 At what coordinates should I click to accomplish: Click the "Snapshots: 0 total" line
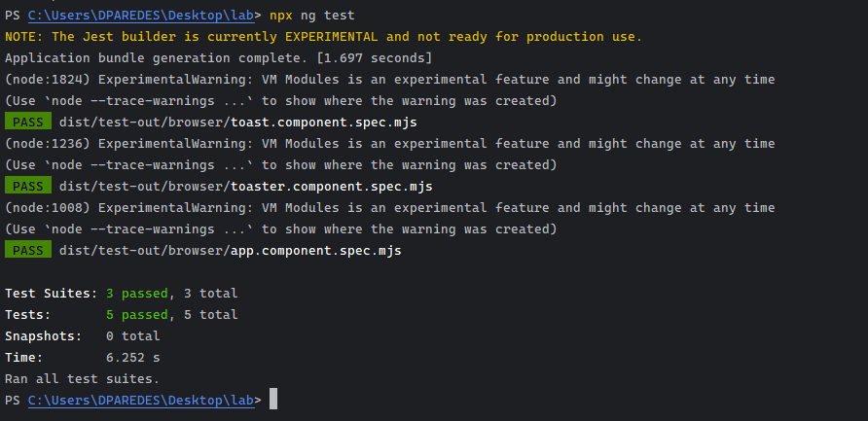click(82, 335)
